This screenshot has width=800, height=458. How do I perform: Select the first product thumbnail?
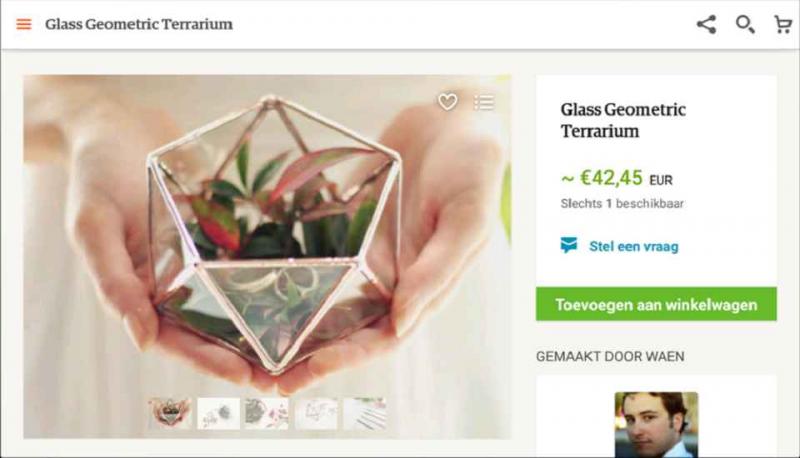(170, 413)
